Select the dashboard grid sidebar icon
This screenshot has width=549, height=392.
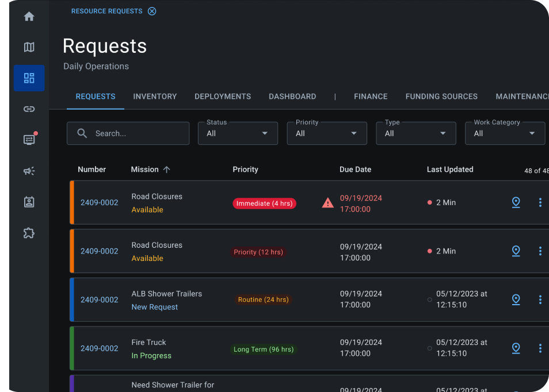(x=29, y=78)
